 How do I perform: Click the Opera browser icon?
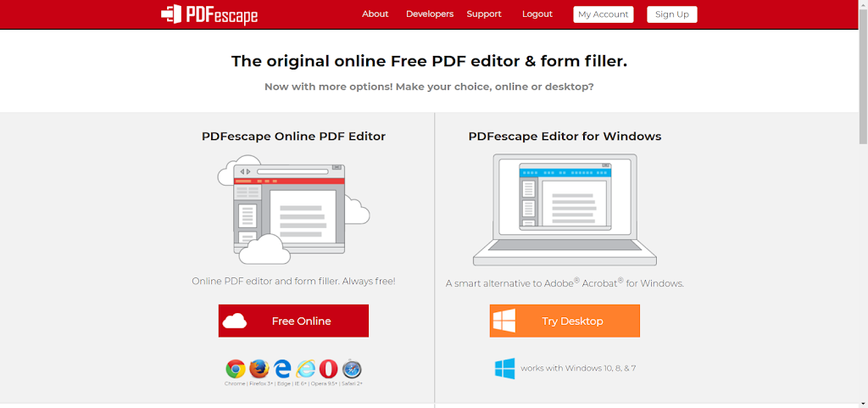(x=328, y=369)
